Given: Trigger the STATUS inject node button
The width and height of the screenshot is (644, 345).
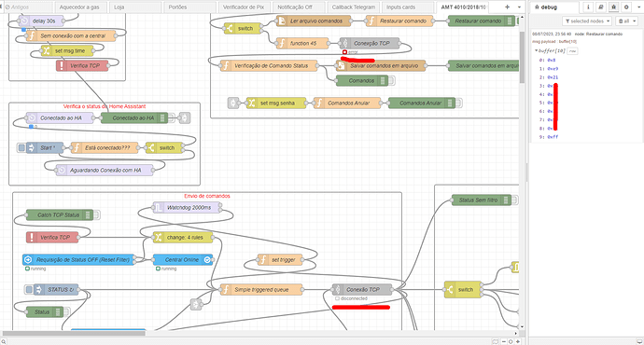Looking at the screenshot, I should tap(29, 290).
